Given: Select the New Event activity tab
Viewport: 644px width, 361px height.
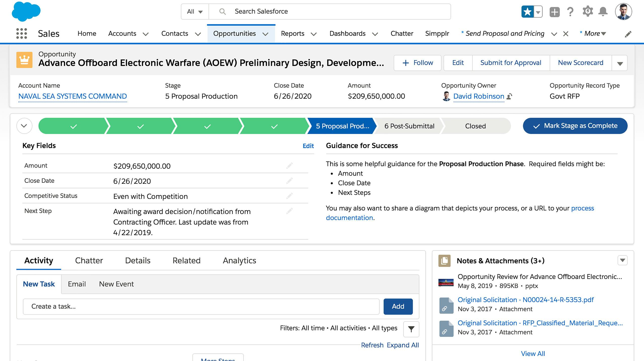Looking at the screenshot, I should [116, 284].
